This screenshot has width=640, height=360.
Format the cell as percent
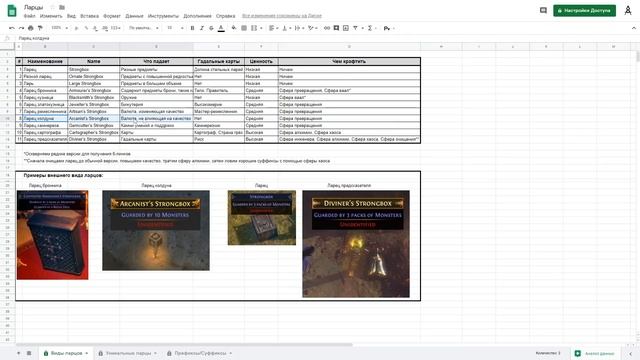click(x=86, y=28)
